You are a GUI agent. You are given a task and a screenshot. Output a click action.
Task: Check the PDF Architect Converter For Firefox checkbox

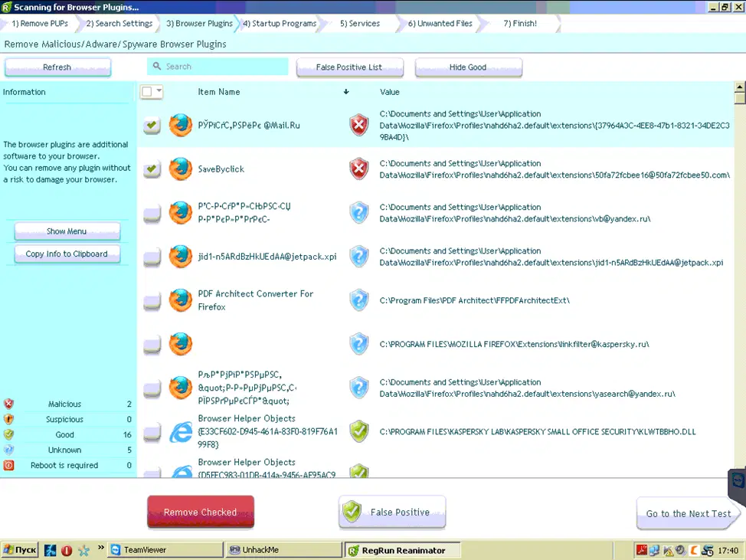[152, 300]
